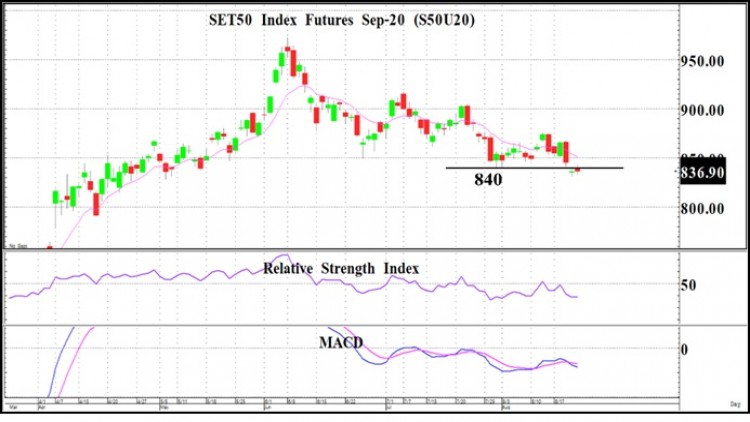Click the Apr month label on time axis
Viewport: 750px width, 422px height.
click(x=42, y=407)
